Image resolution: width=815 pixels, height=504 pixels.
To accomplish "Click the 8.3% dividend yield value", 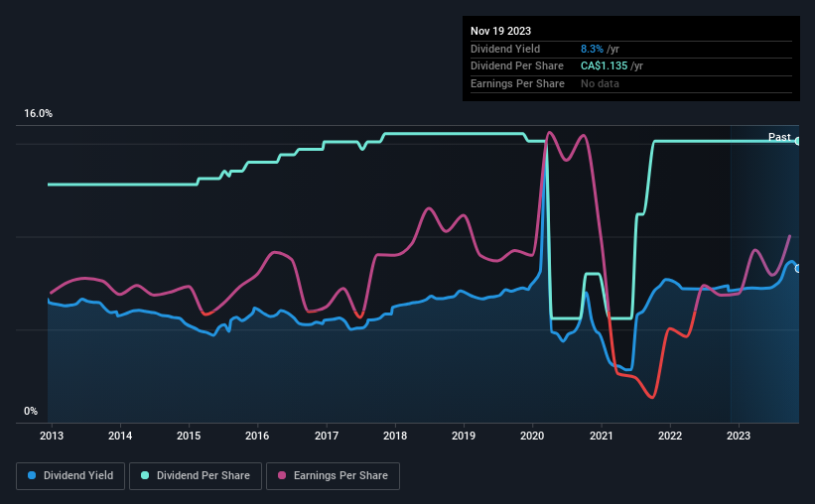I will click(592, 49).
